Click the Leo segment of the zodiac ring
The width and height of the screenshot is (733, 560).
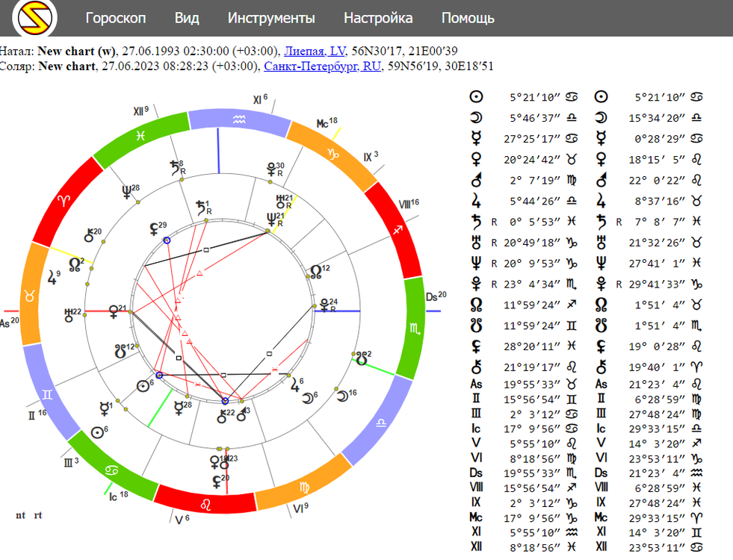pyautogui.click(x=205, y=504)
